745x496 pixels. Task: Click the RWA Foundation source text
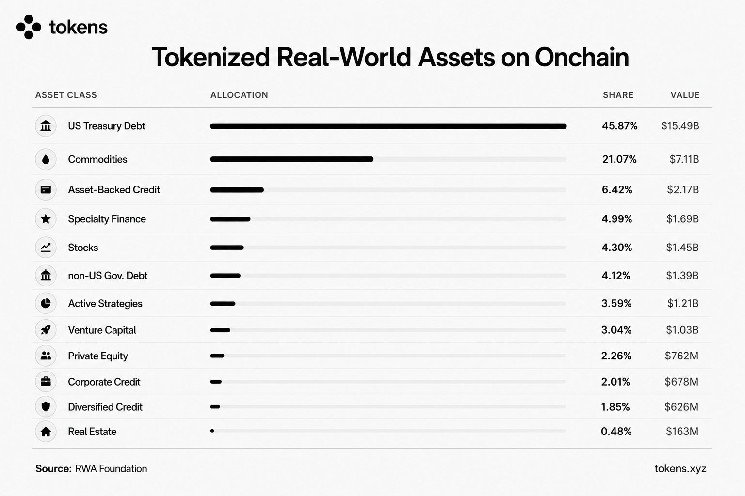[x=111, y=468]
